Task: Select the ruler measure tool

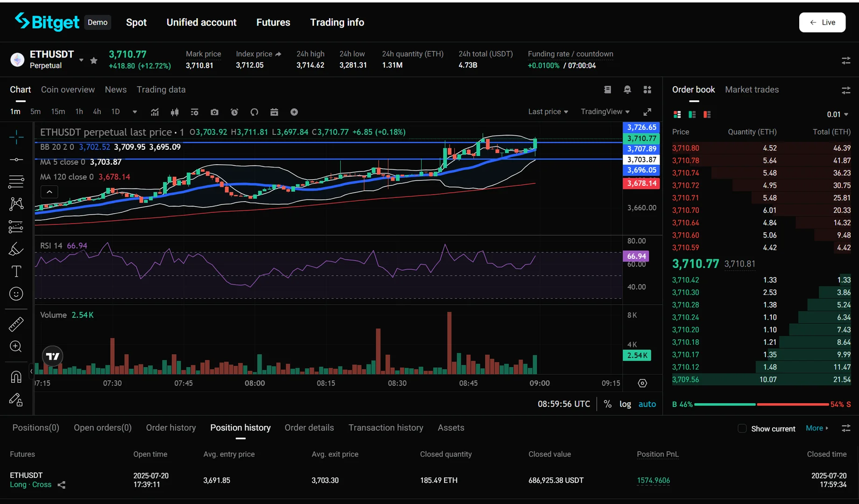Action: [x=16, y=324]
